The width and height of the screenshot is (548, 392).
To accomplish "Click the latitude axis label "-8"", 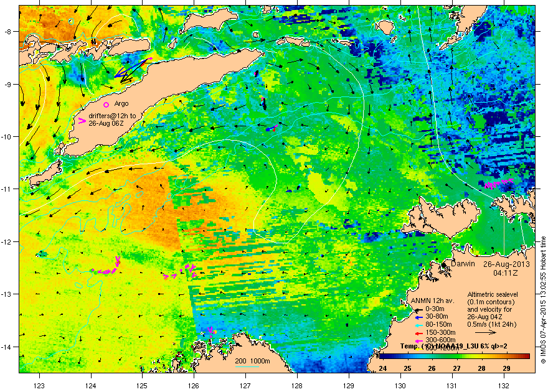I will point(9,32).
